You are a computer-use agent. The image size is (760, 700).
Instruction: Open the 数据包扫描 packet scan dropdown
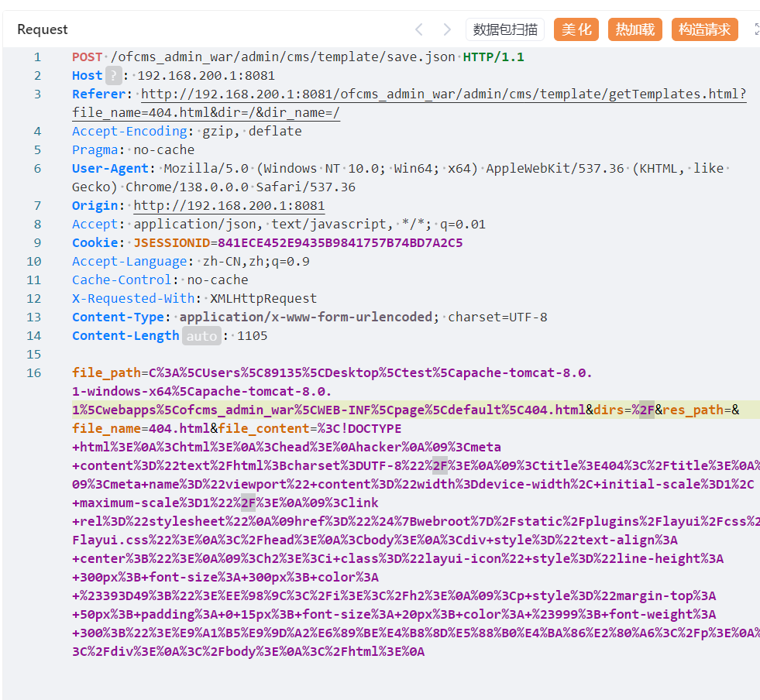point(505,29)
